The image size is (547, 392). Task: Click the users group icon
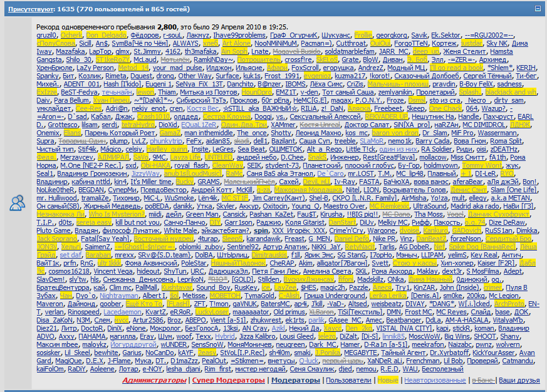[17, 203]
